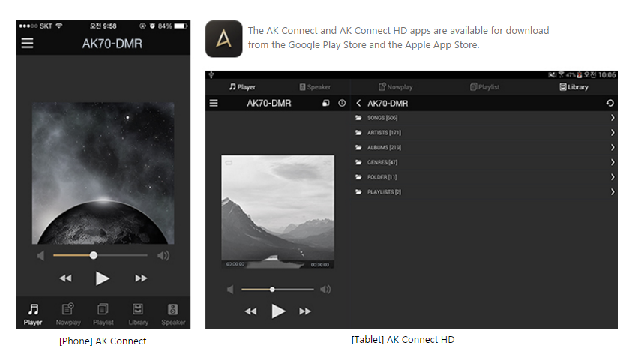This screenshot has height=358, width=644.
Task: Open the hamburger menu in phone app
Action: [28, 44]
